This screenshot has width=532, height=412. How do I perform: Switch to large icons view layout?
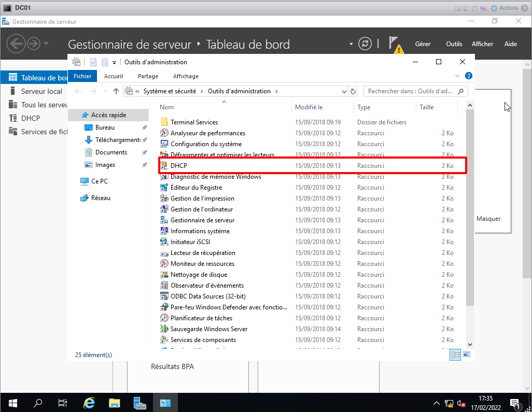(467, 355)
